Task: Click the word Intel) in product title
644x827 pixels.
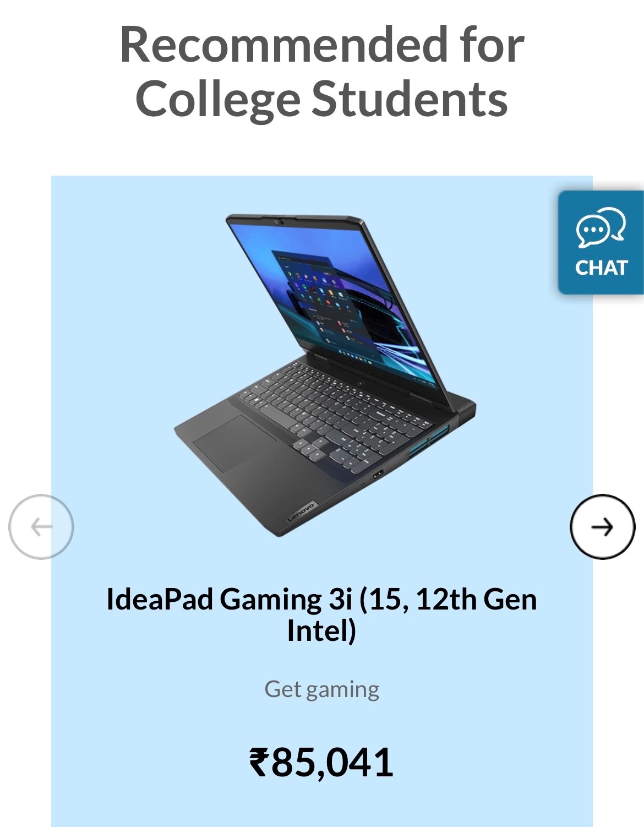Action: (321, 631)
